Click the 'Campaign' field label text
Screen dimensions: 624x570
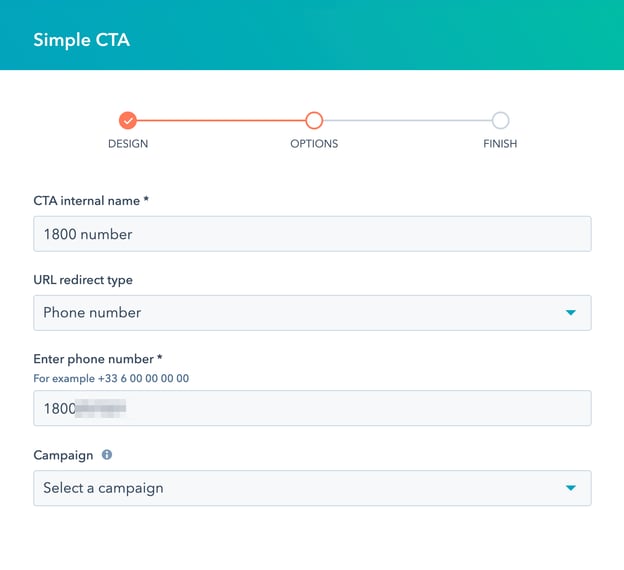(63, 455)
